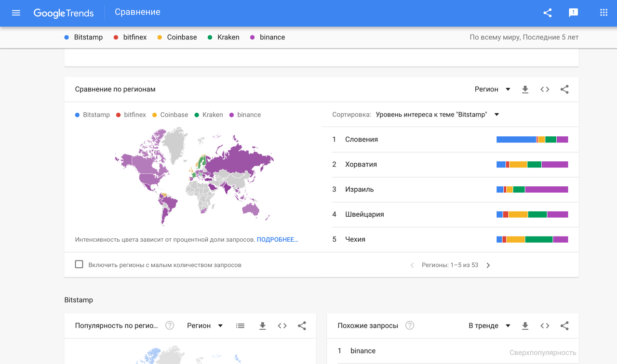Click Словения's blue Bitstamp bar segment
This screenshot has height=364, width=617.
tap(516, 140)
